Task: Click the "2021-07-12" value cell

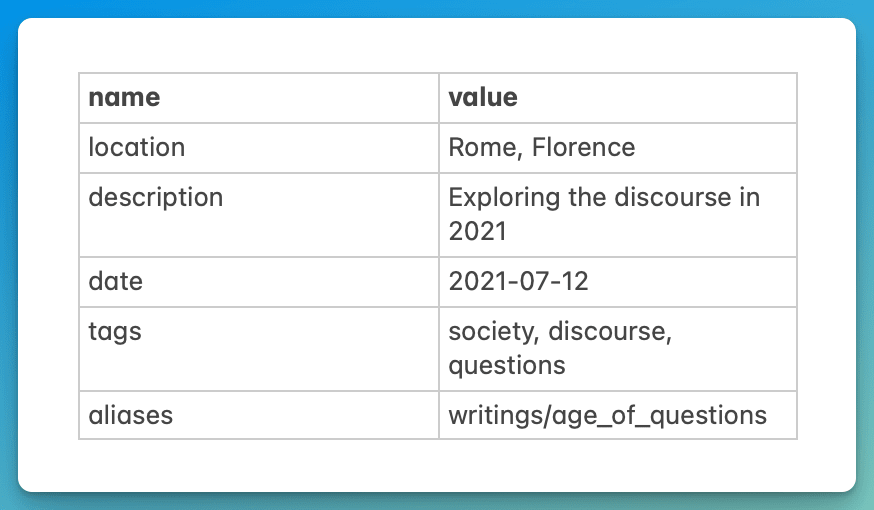Action: 618,282
